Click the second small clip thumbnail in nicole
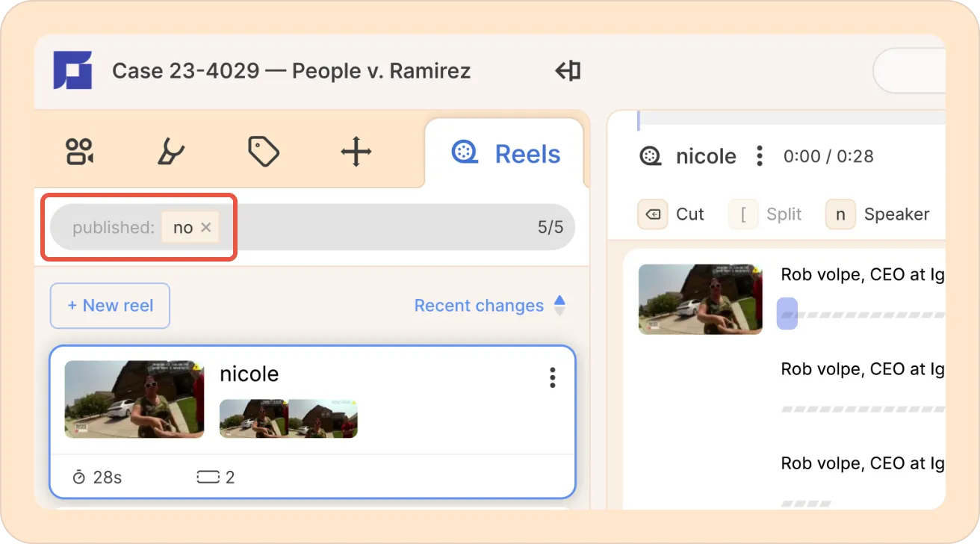The image size is (980, 544). pyautogui.click(x=323, y=418)
